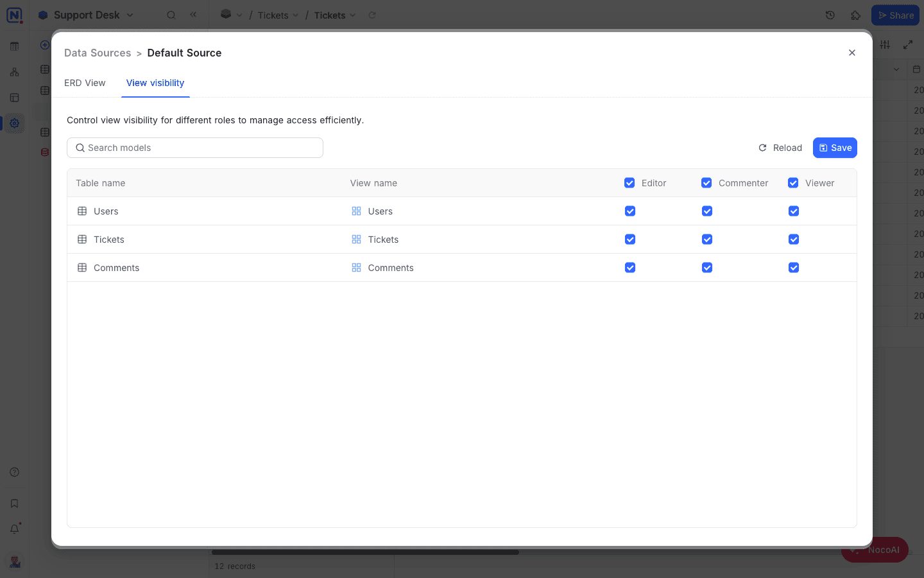Screen dimensions: 924x578
Task: Click the Reload button
Action: pyautogui.click(x=780, y=148)
